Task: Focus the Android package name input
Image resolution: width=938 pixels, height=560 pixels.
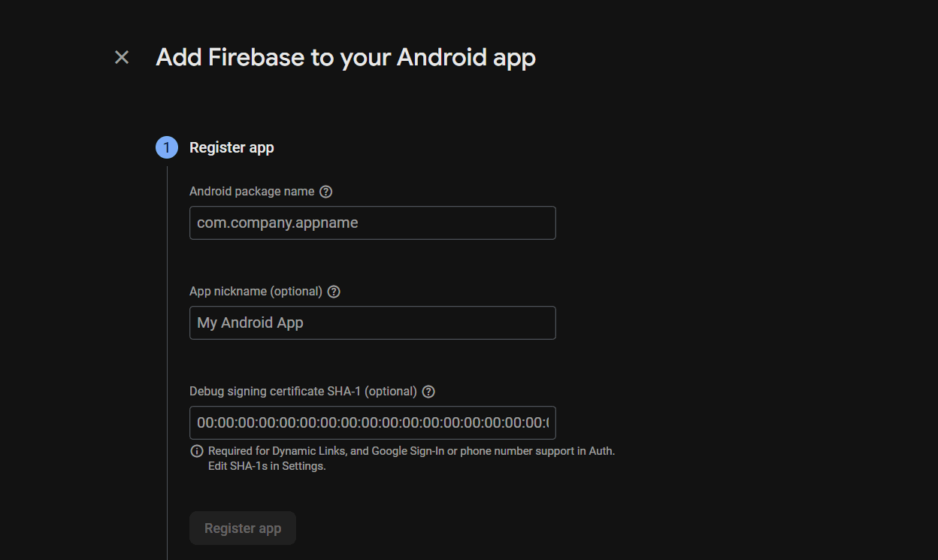Action: (372, 222)
